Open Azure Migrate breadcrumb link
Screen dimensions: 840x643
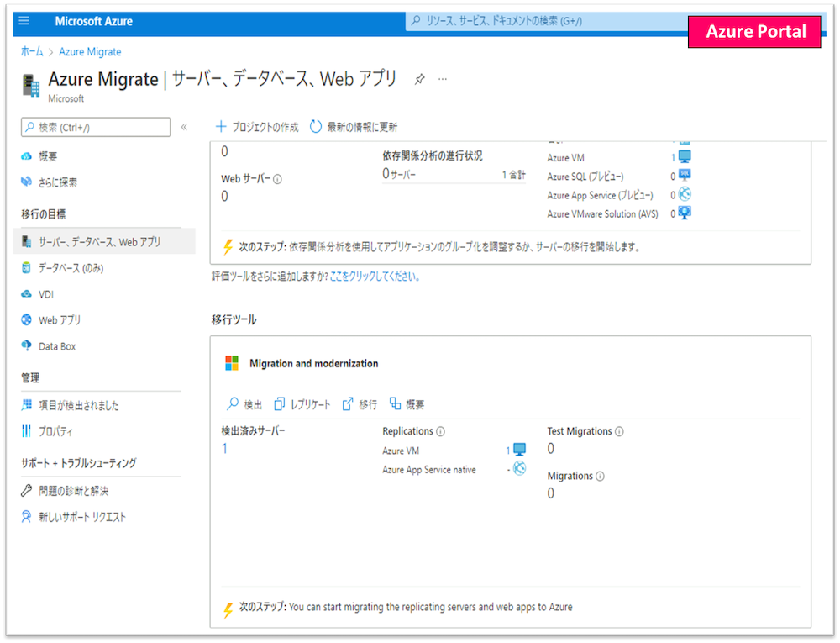[90, 52]
